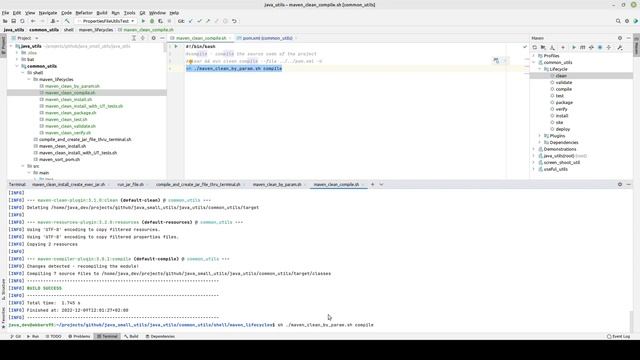
Task: Expand the Demonstrations Maven module
Action: pos(534,149)
